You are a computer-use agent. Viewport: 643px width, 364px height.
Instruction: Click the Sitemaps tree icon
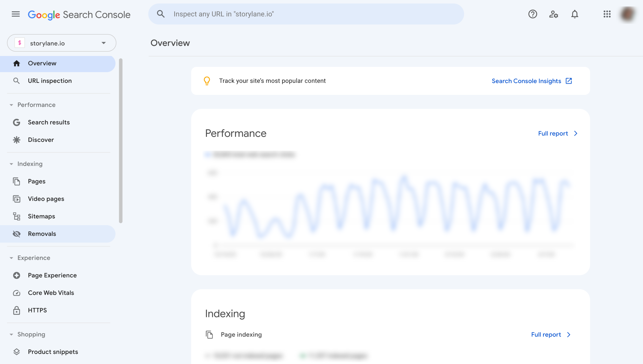[17, 216]
